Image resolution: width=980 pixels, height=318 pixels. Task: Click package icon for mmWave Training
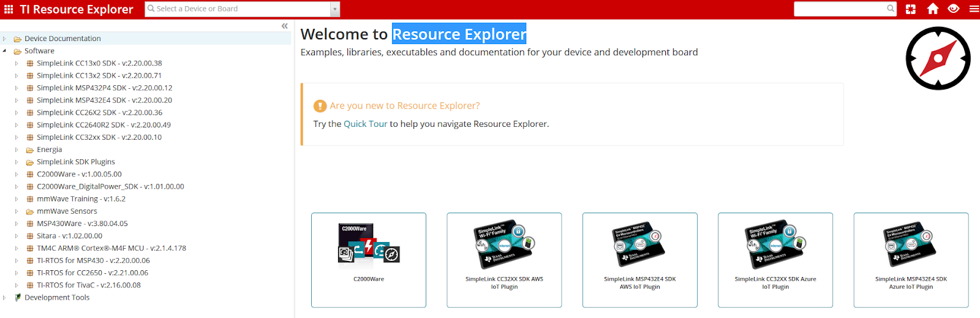(30, 199)
